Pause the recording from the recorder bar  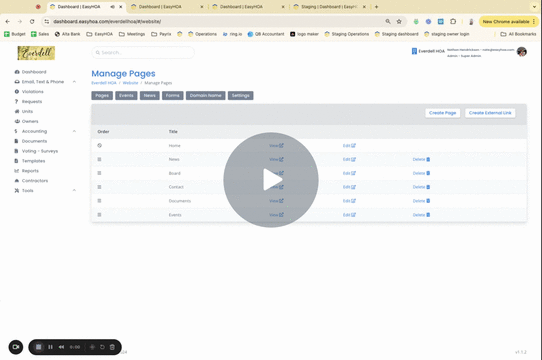(x=50, y=347)
